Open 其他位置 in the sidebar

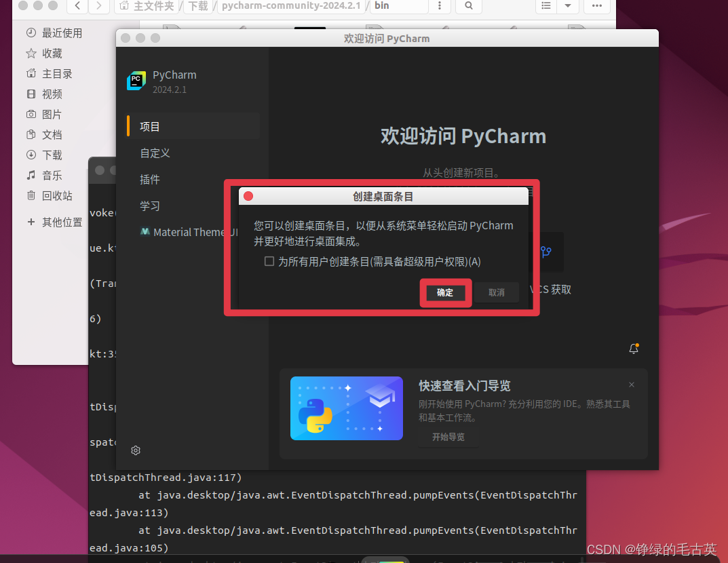(x=55, y=222)
